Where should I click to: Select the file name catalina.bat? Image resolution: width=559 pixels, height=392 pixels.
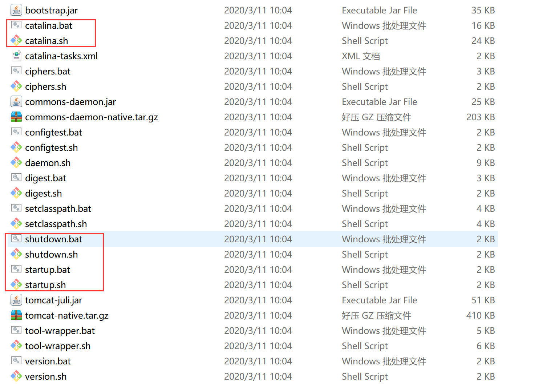click(x=49, y=25)
